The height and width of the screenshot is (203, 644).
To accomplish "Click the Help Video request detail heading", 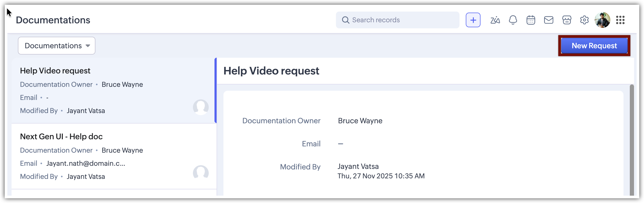I will click(x=271, y=71).
